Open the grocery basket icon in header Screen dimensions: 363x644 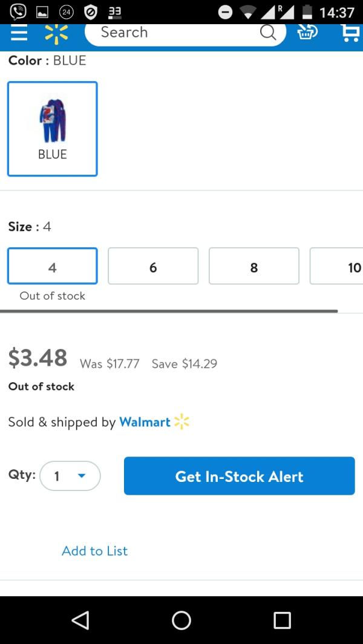point(307,33)
